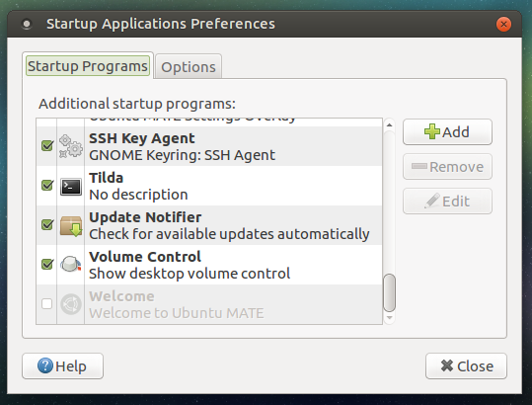Click the scrollbar down arrow
This screenshot has width=532, height=405.
coord(389,318)
